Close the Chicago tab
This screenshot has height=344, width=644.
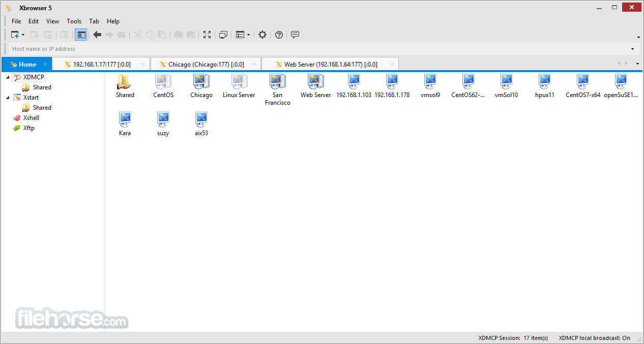(x=254, y=65)
